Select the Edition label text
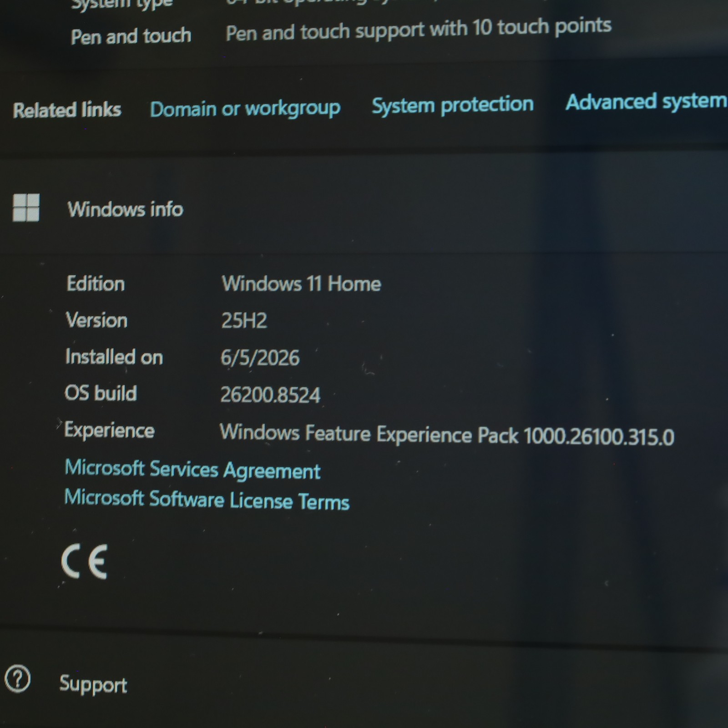Viewport: 728px width, 728px height. pos(96,283)
